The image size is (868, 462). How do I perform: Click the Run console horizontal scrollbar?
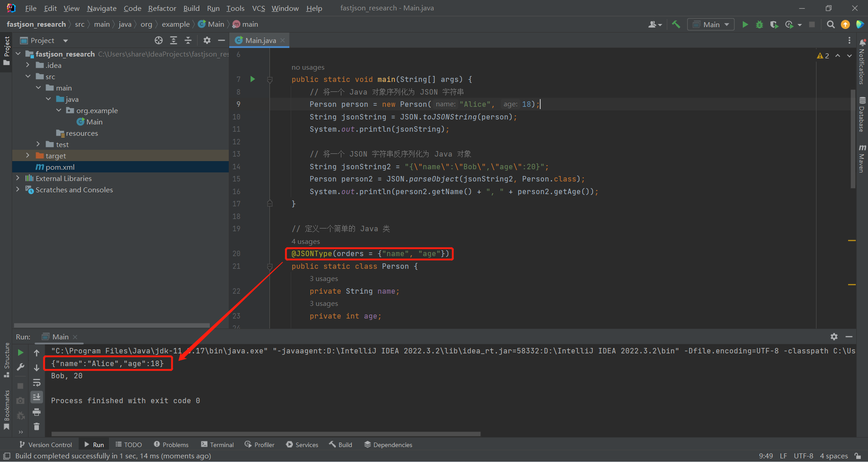[x=265, y=433]
